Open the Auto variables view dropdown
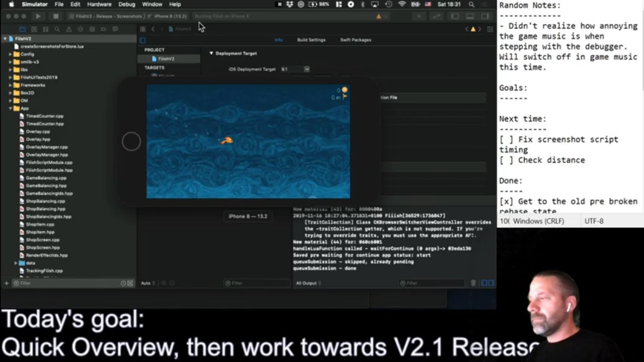This screenshot has height=362, width=644. pos(147,283)
